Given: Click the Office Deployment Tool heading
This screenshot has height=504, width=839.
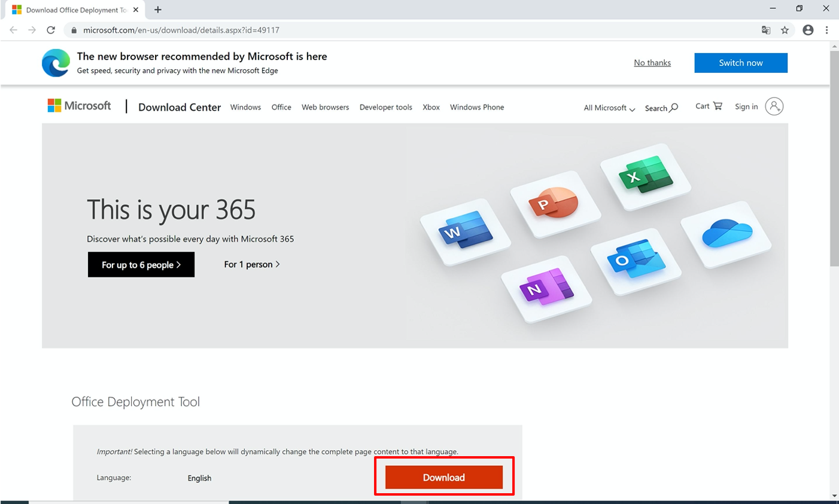Looking at the screenshot, I should point(136,402).
